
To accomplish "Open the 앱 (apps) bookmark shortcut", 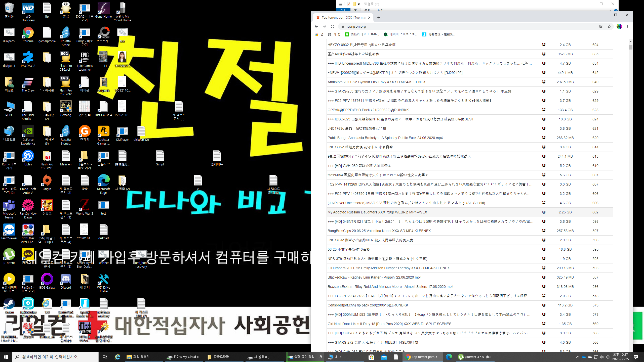I will pyautogui.click(x=319, y=34).
